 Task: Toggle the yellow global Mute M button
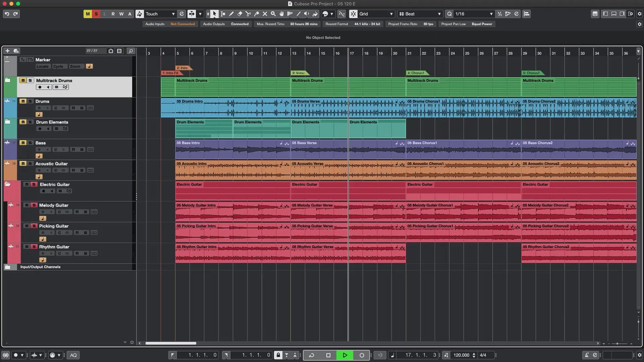(x=87, y=14)
